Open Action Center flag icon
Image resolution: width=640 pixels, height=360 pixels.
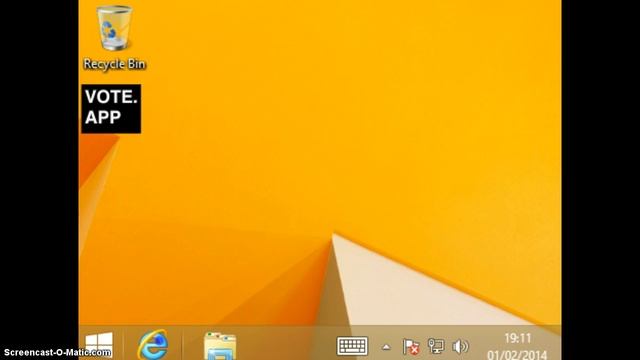tap(411, 347)
